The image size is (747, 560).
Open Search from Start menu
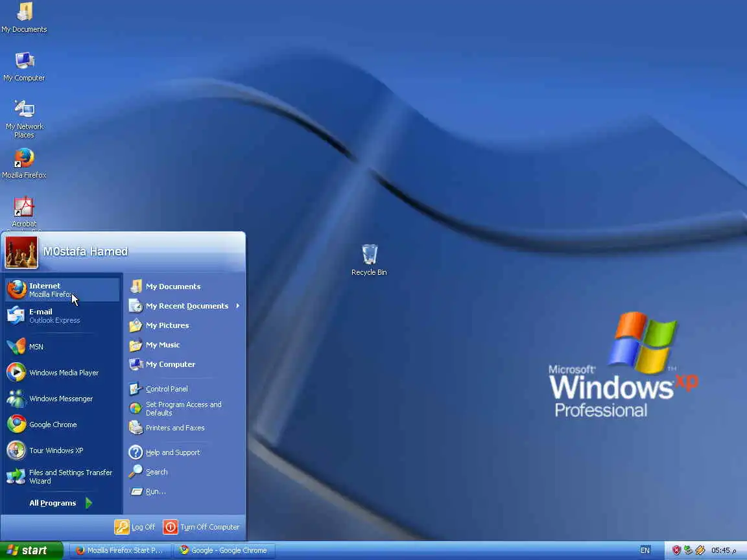coord(185,472)
